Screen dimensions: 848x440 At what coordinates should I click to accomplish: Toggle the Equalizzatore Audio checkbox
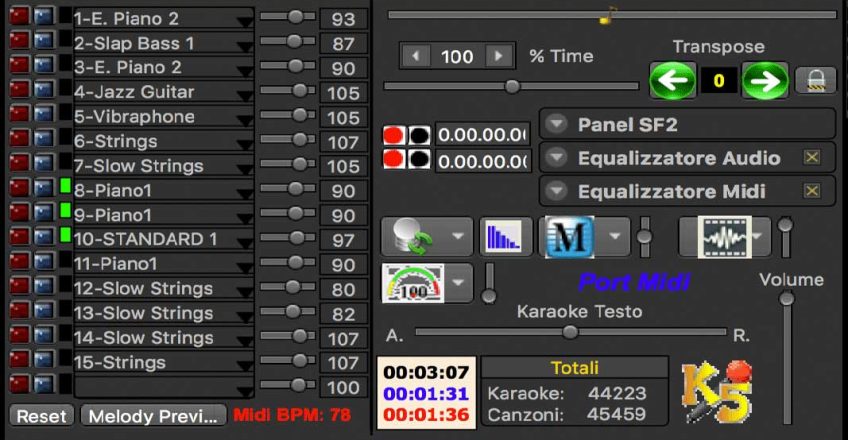812,158
